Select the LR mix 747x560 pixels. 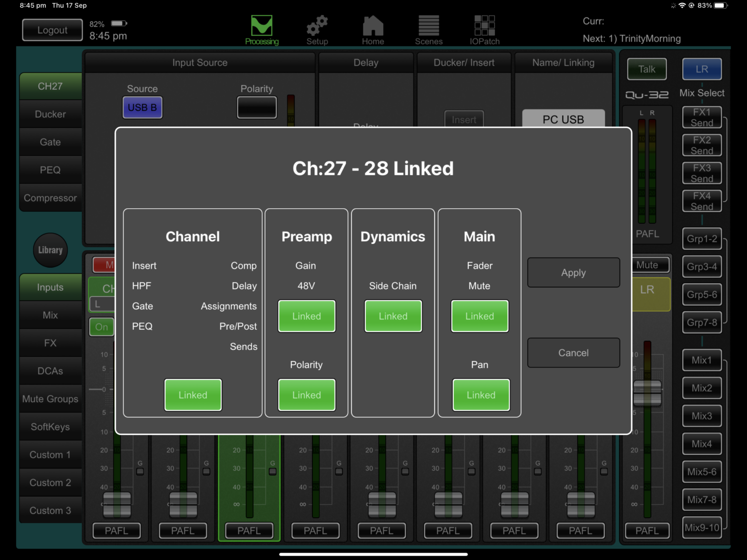click(x=702, y=69)
